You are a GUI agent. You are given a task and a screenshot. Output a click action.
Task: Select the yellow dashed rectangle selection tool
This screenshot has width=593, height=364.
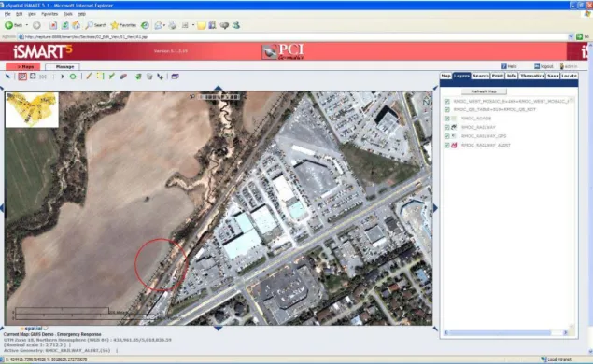tap(100, 77)
